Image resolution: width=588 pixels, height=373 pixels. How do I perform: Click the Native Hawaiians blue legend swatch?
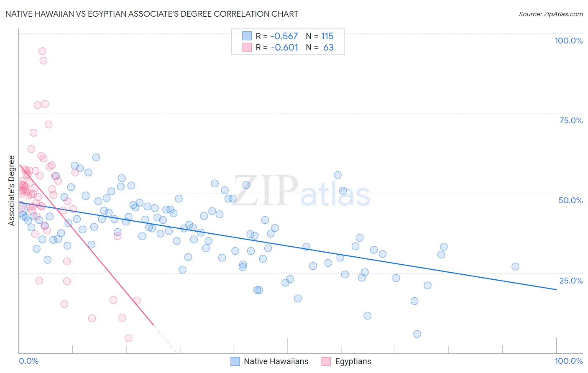click(x=235, y=361)
